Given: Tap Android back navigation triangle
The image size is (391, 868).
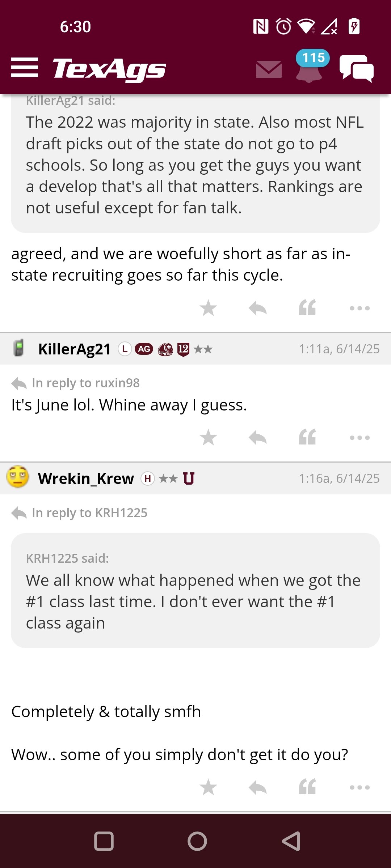Looking at the screenshot, I should pos(291,841).
